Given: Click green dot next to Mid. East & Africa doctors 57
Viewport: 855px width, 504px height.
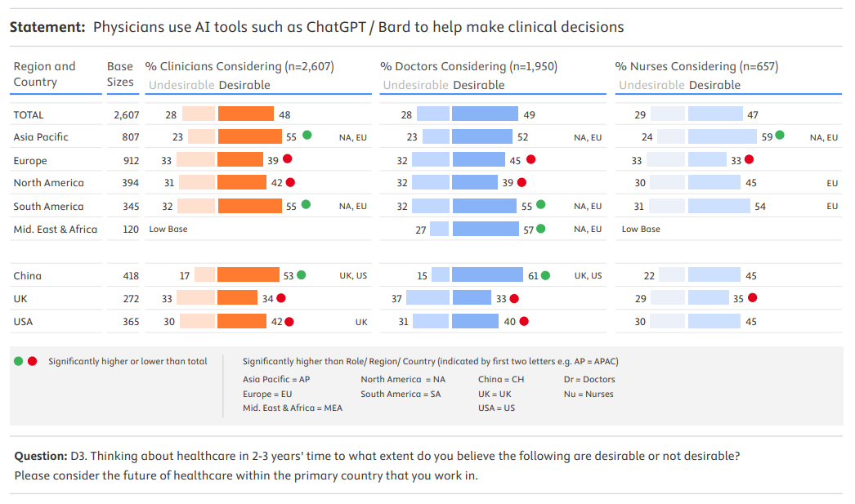Looking at the screenshot, I should click(x=540, y=230).
